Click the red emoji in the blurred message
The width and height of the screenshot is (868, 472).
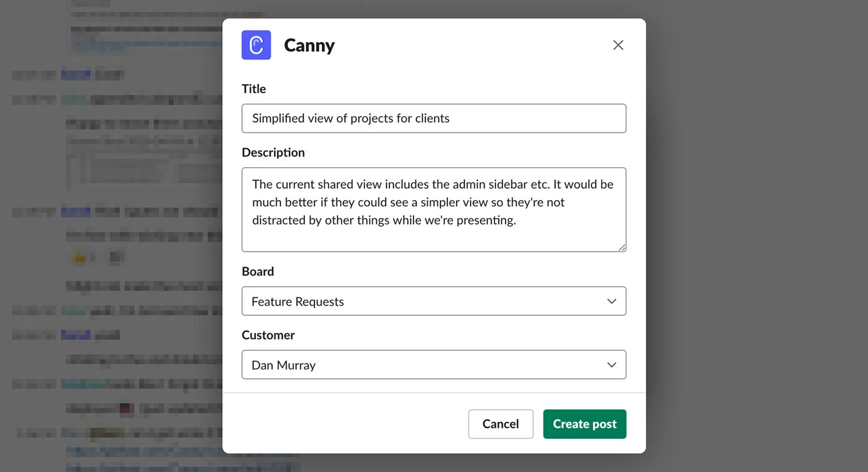point(126,409)
